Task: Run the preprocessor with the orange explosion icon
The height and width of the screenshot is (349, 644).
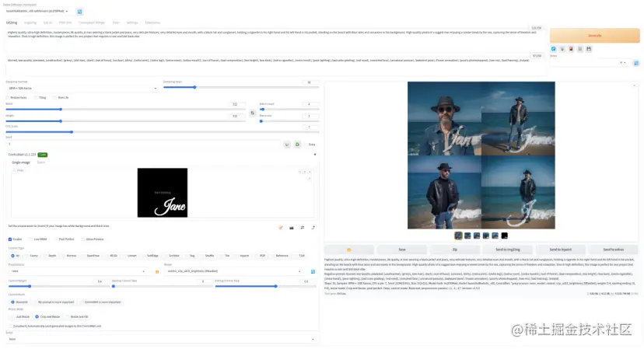Action: [157, 271]
